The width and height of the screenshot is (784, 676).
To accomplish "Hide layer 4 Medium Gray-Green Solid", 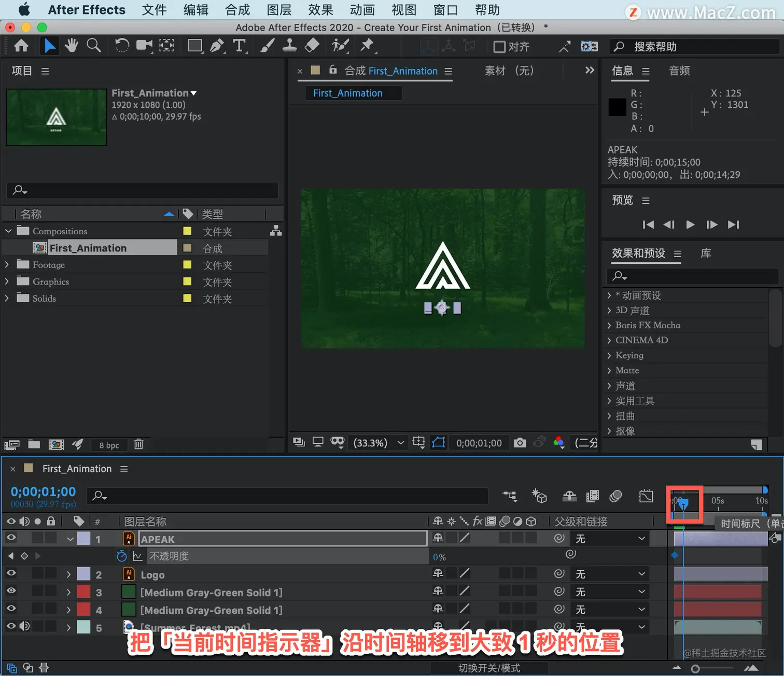I will pos(11,609).
